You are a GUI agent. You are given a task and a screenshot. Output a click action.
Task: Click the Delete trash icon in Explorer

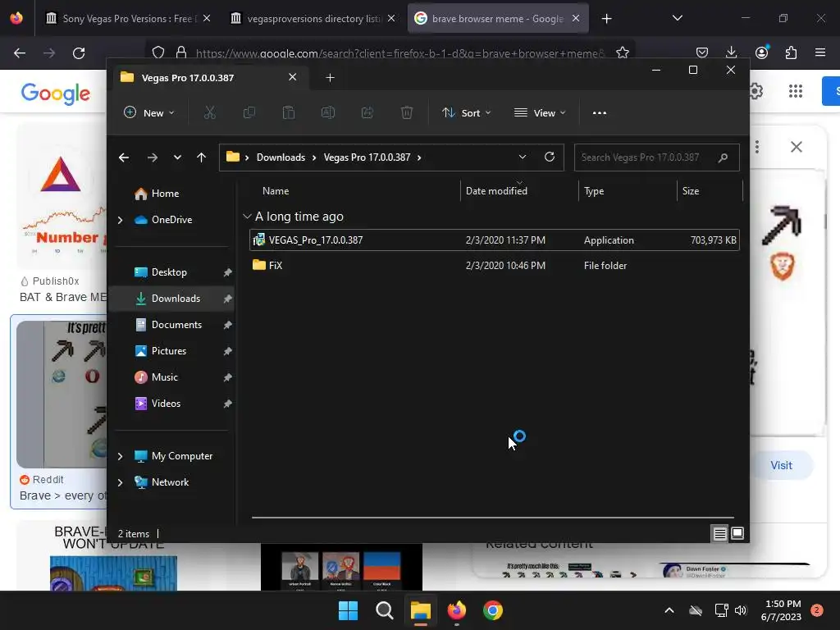[407, 113]
